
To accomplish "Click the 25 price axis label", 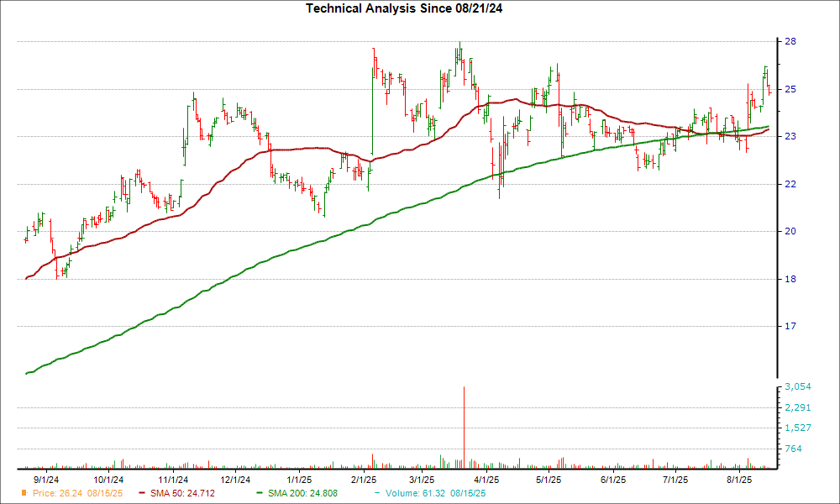I will click(x=790, y=89).
